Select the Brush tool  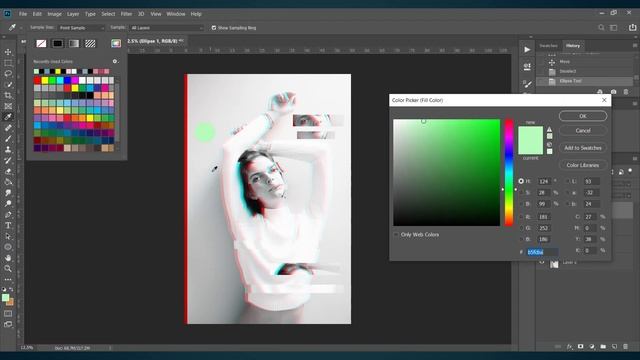coord(8,138)
